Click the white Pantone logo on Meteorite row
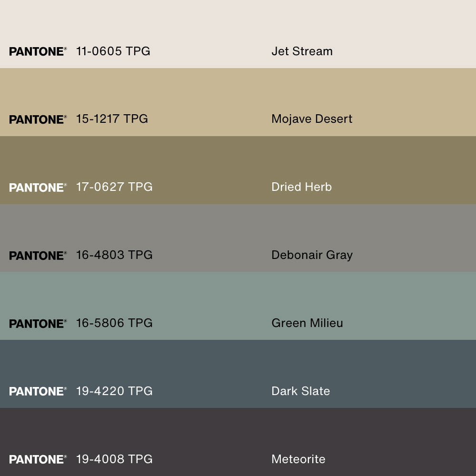This screenshot has height=476, width=476. click(x=38, y=459)
